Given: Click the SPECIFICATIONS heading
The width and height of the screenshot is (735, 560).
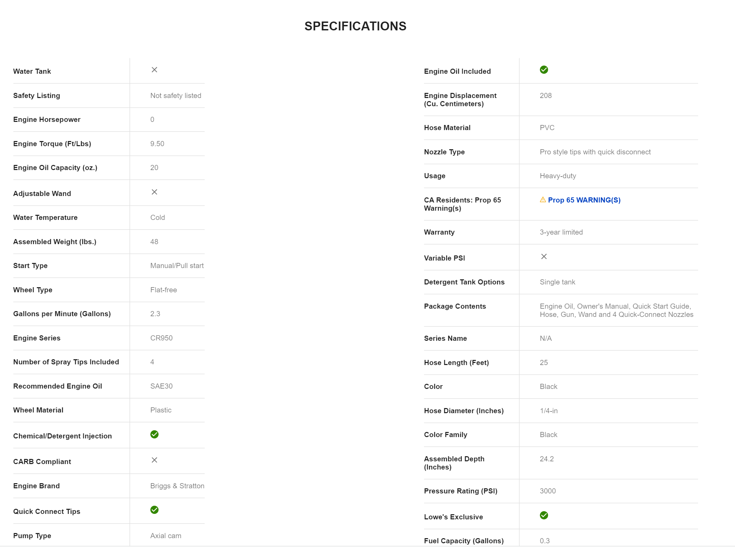Looking at the screenshot, I should tap(355, 26).
